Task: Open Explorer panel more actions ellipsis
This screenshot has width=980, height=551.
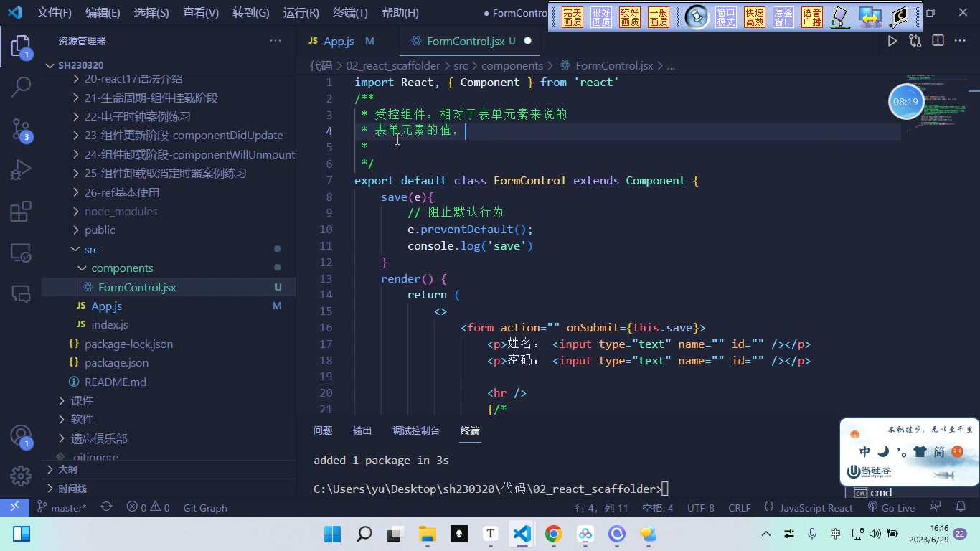Action: point(275,41)
